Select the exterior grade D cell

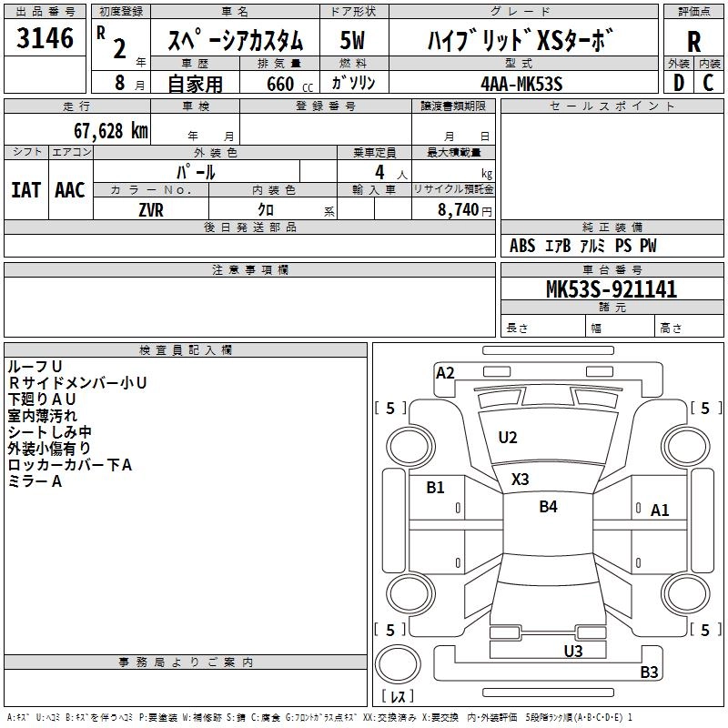point(678,82)
